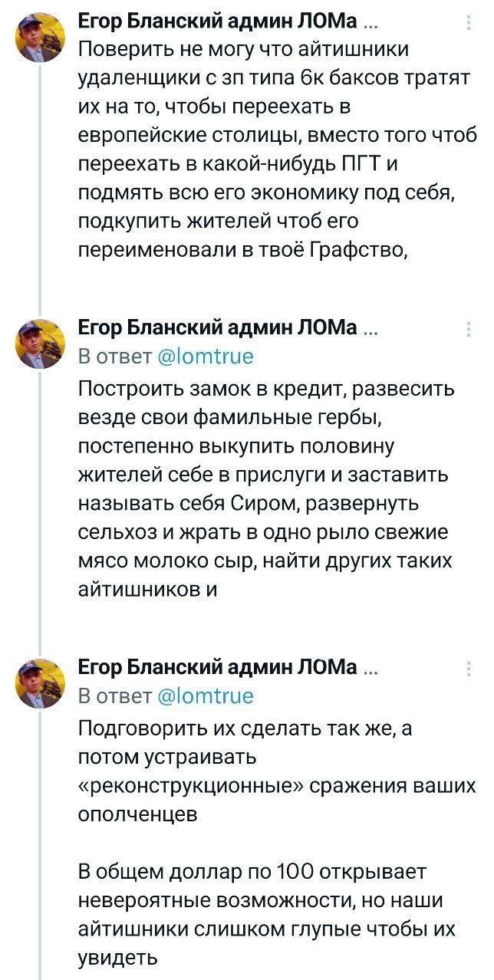
Task: Click truncated name ellipsis on first tweet
Action: coord(370,26)
